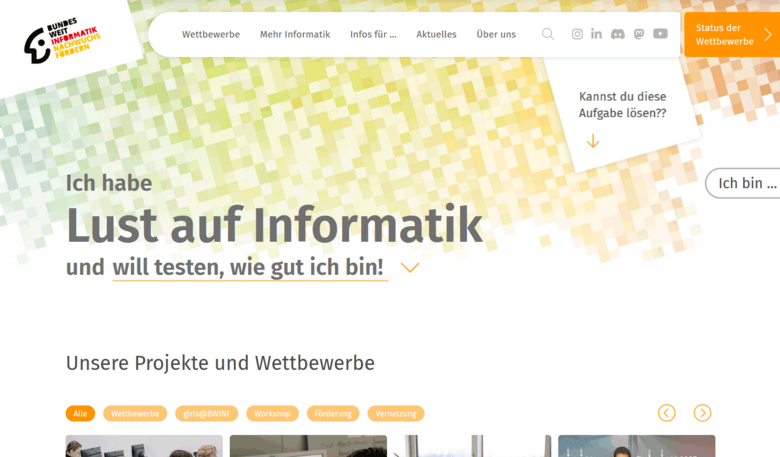Open the 'Mehr Informatik' menu item
This screenshot has width=780, height=457.
pyautogui.click(x=295, y=34)
